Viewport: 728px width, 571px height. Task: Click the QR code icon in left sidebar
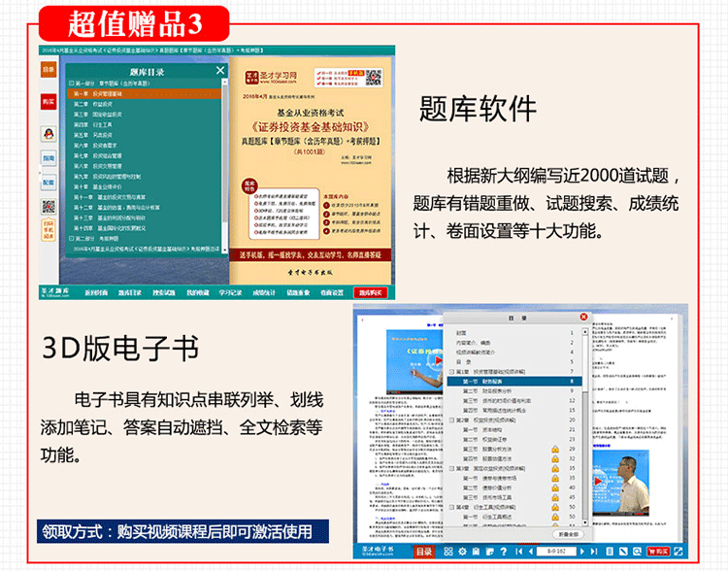click(49, 206)
